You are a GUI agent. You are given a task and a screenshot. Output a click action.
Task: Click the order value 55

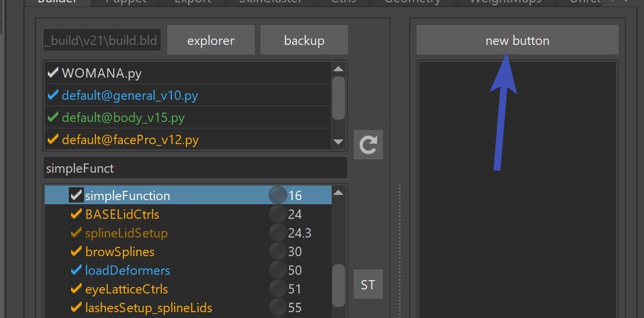pos(295,307)
